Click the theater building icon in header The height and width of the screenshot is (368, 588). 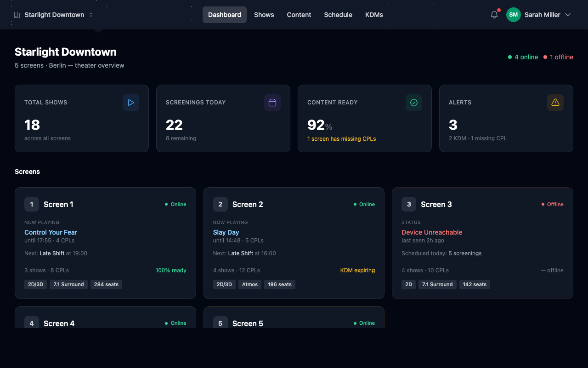[17, 15]
